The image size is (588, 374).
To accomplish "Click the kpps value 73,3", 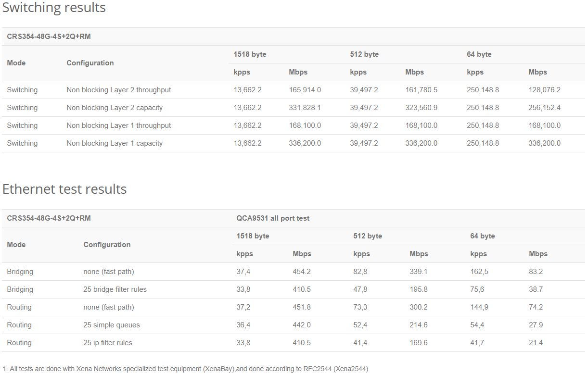I will tap(360, 307).
